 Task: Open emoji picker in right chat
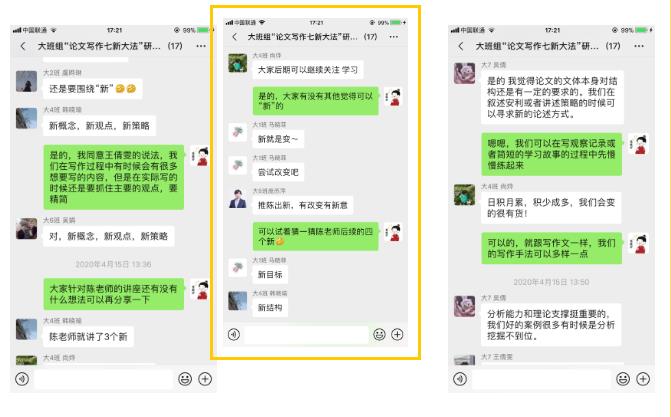[x=623, y=379]
